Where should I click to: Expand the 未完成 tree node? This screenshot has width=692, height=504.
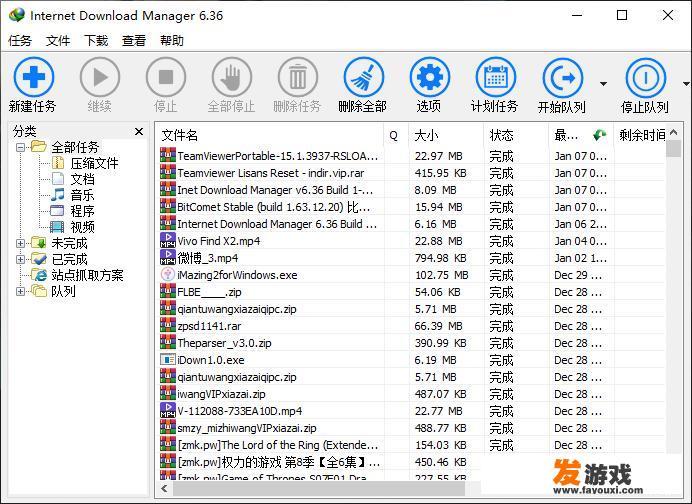(20, 243)
